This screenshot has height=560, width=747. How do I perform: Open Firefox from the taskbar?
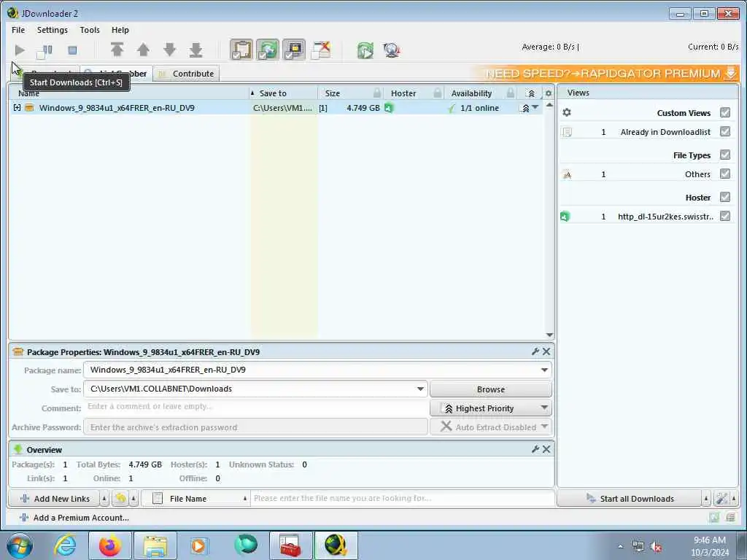[x=109, y=545]
